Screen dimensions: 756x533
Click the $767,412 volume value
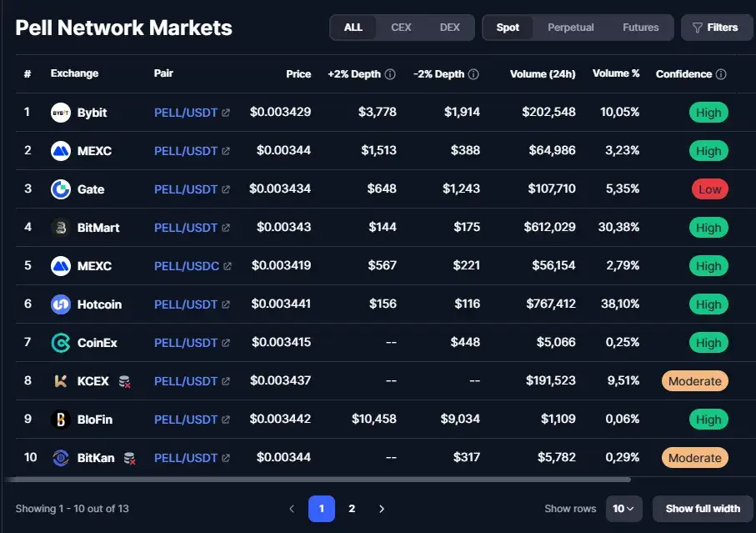pos(551,304)
